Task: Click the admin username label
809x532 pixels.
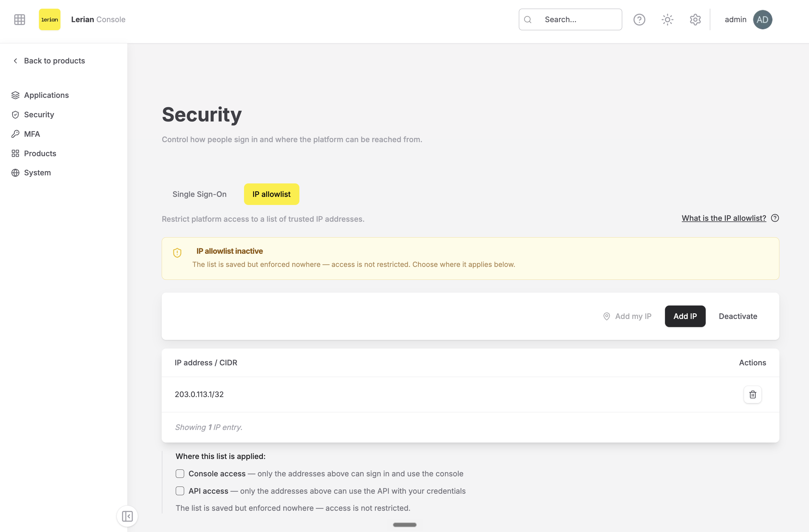Action: [x=735, y=19]
